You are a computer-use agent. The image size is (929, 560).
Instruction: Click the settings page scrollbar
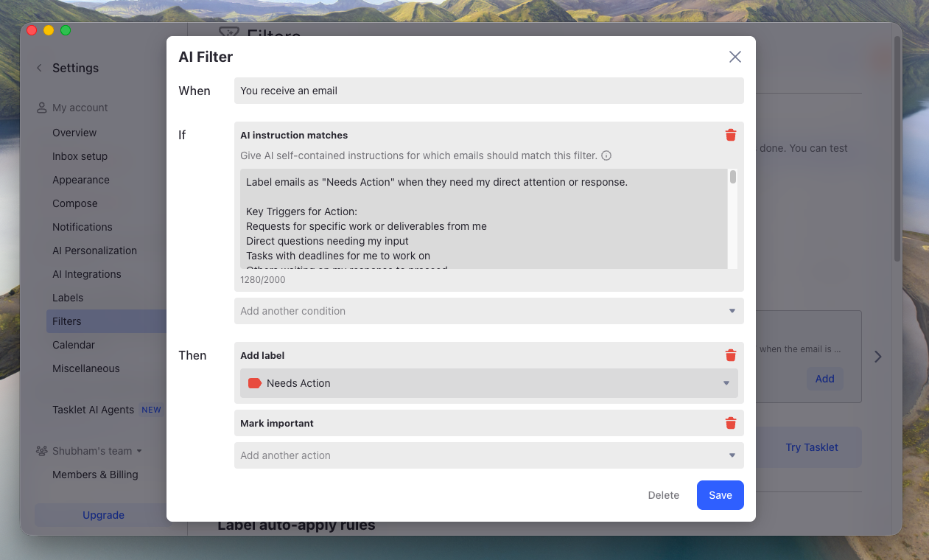point(897,147)
